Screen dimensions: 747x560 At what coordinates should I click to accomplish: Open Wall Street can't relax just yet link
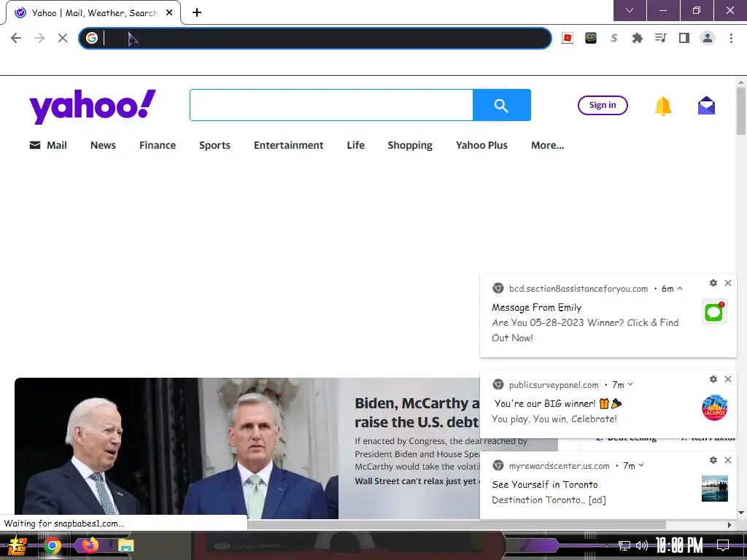click(415, 481)
